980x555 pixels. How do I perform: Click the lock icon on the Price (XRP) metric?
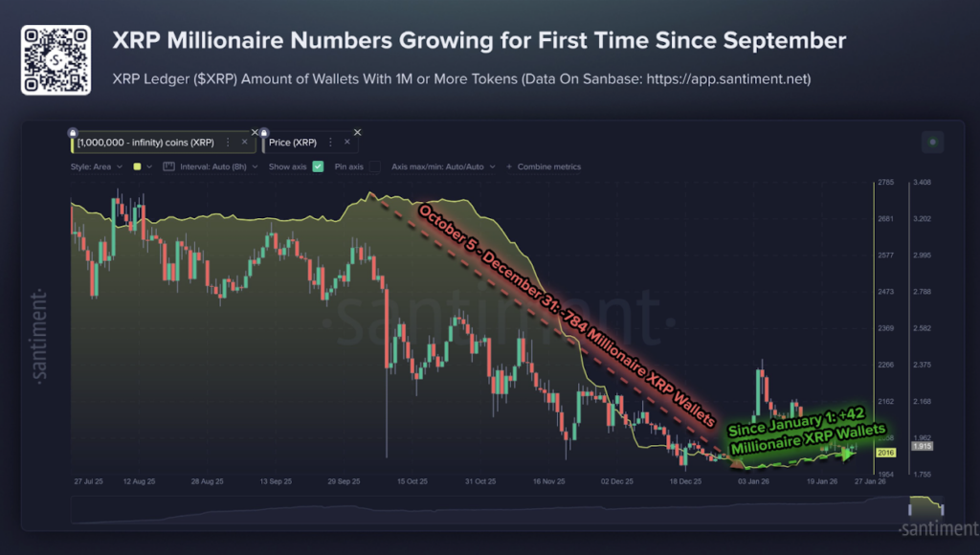click(264, 133)
